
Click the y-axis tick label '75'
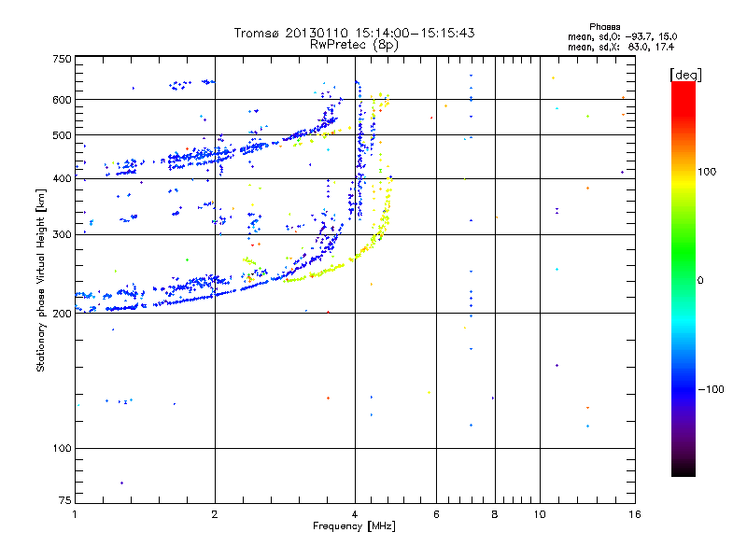tap(65, 500)
